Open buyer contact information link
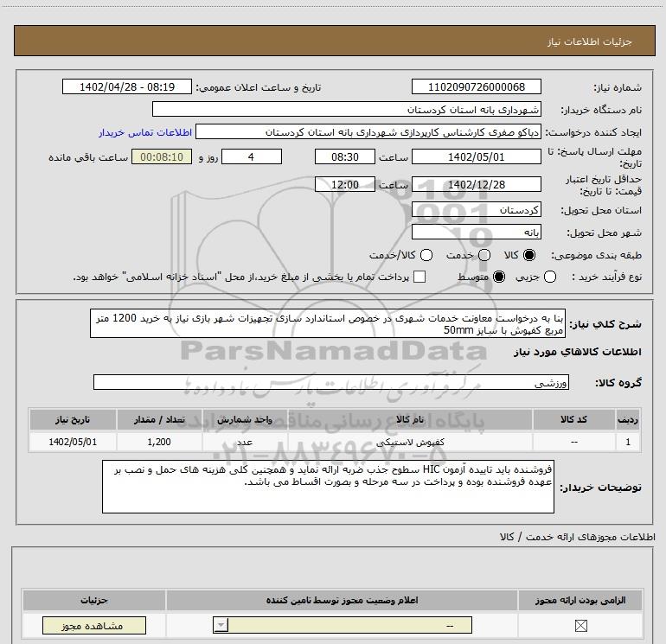666x644 pixels. [x=145, y=132]
